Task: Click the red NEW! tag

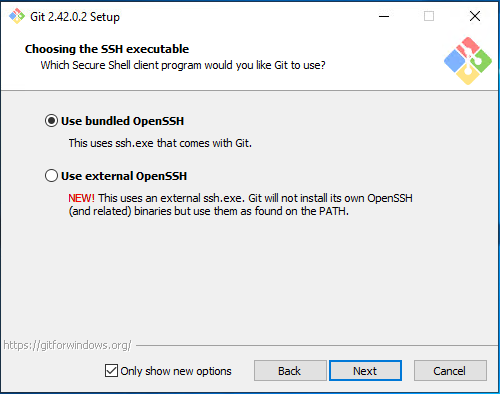Action: click(82, 198)
